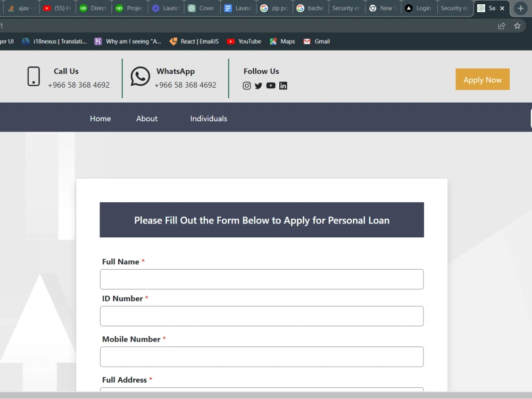
Task: Switch to the New T browser tab
Action: point(383,8)
